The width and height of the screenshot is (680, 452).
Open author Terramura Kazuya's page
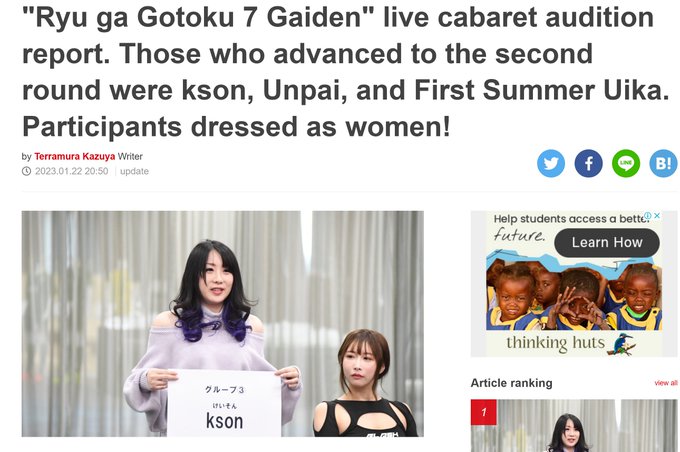(x=75, y=156)
